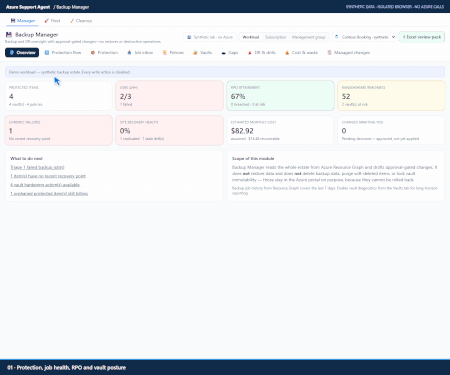Click the 'Demo workload' info banner
450x375 pixels.
pos(225,72)
